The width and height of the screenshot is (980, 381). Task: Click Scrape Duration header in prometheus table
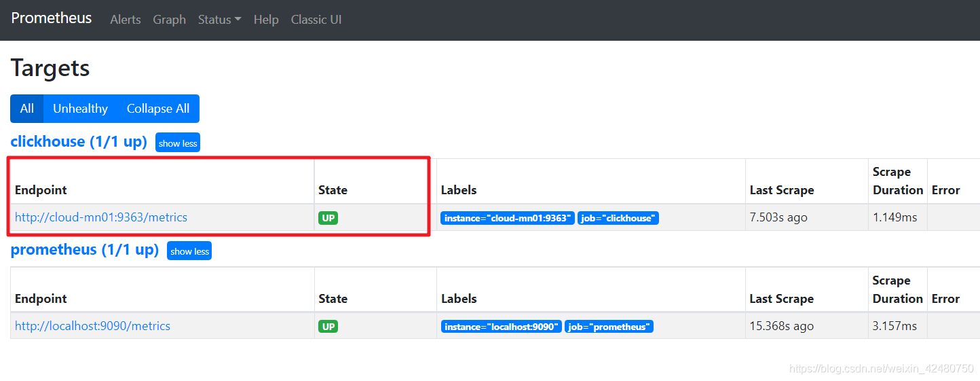(x=898, y=289)
